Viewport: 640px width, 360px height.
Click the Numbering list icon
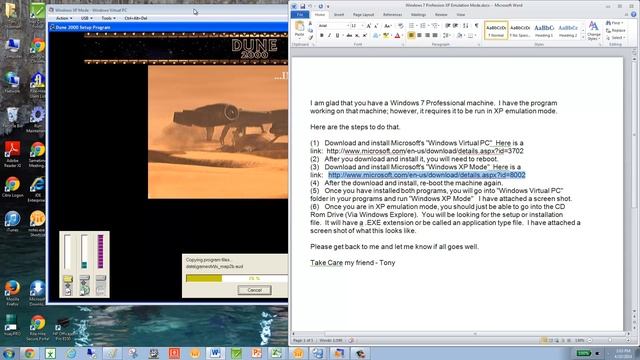424,26
